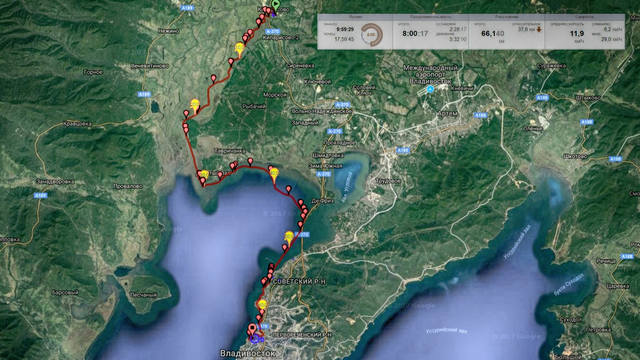The width and height of the screenshot is (640, 360).
Task: Click the СОВЕТСКИЙ Р-Н district label
Action: (298, 282)
